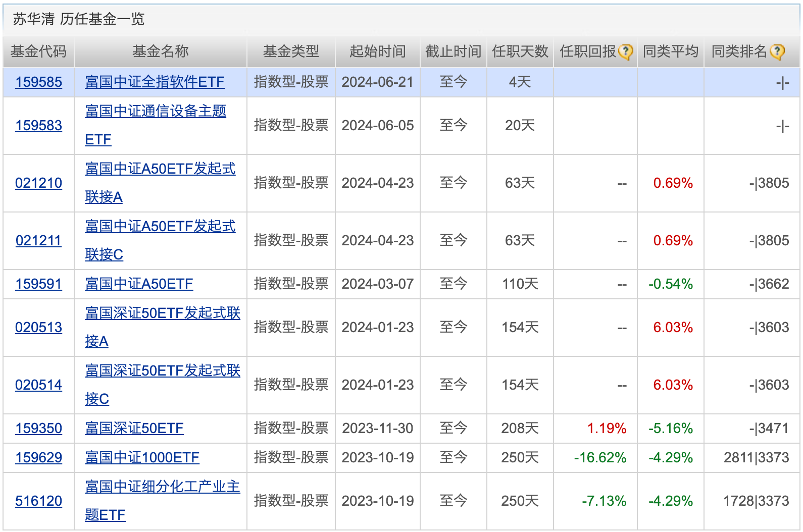Click the 截止时间 column header

(453, 51)
